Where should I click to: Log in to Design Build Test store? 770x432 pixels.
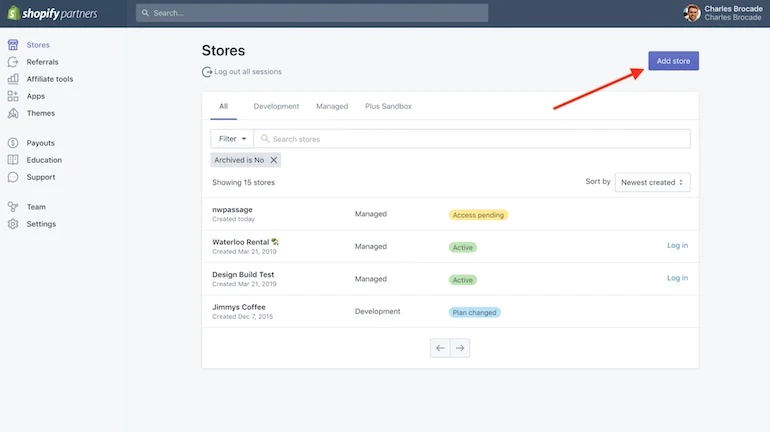pyautogui.click(x=677, y=278)
